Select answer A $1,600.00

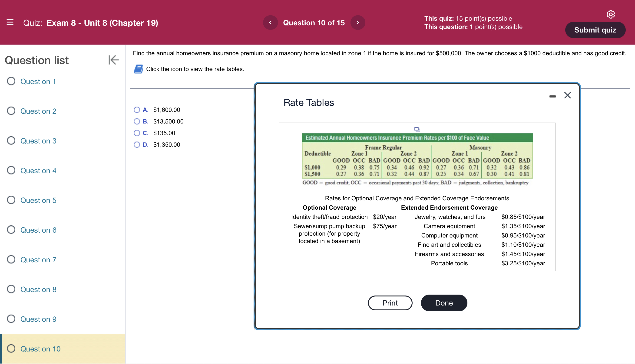[x=137, y=110]
